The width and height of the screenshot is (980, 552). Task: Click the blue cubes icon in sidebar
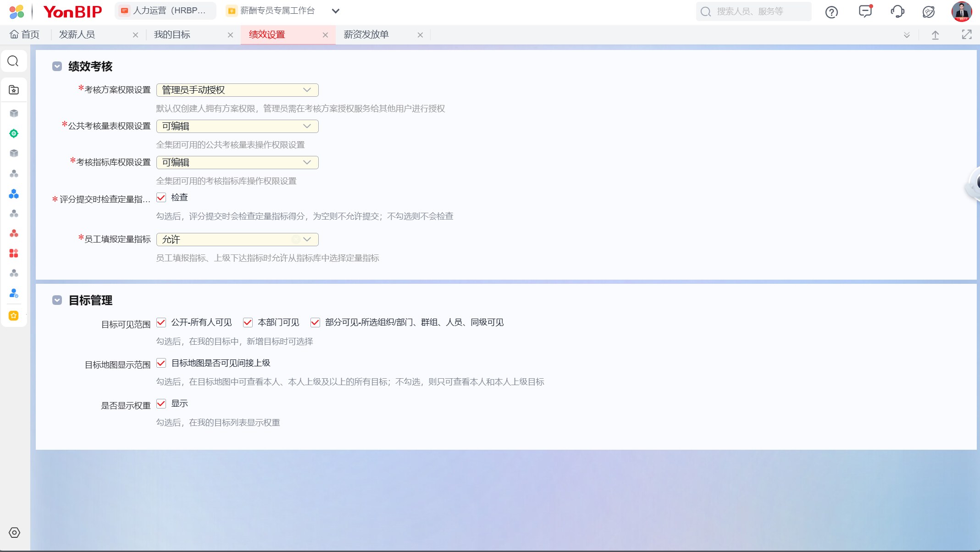[x=14, y=194]
